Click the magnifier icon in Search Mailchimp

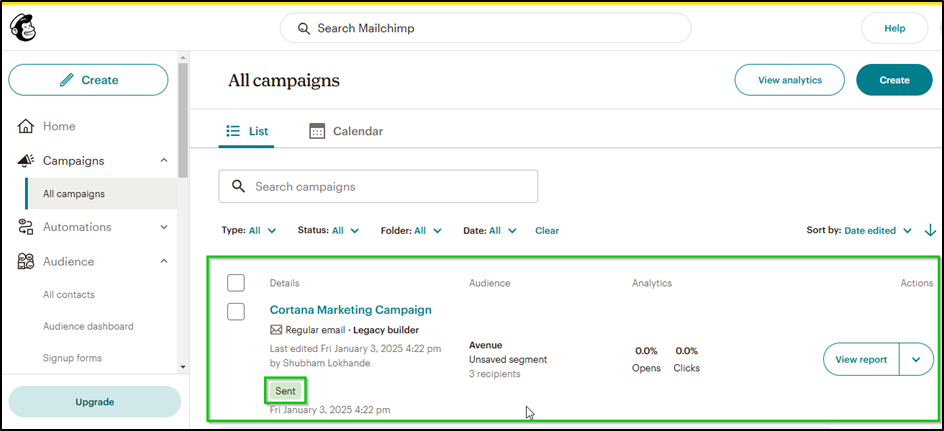click(x=302, y=29)
